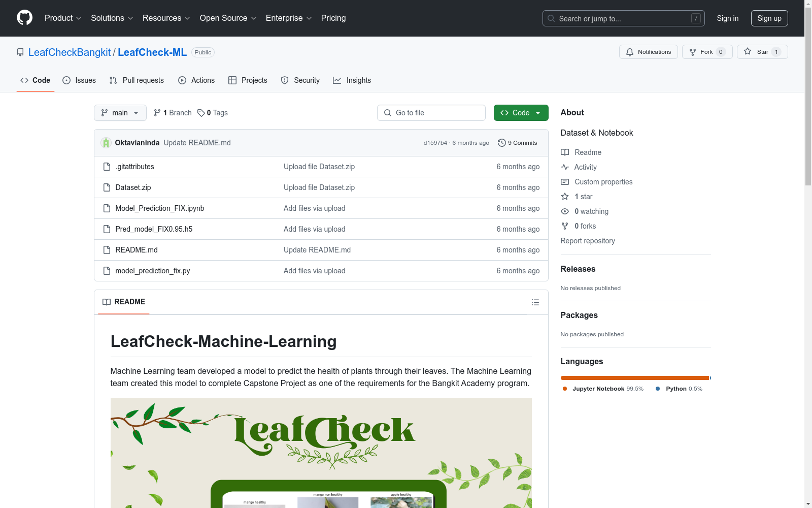Expand the Solutions menu
The image size is (812, 508).
(112, 18)
